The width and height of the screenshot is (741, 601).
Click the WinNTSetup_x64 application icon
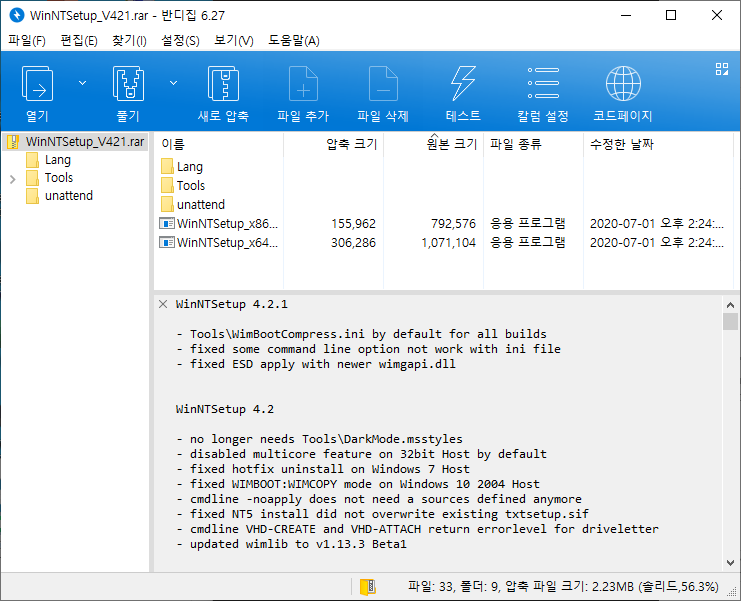pos(166,243)
